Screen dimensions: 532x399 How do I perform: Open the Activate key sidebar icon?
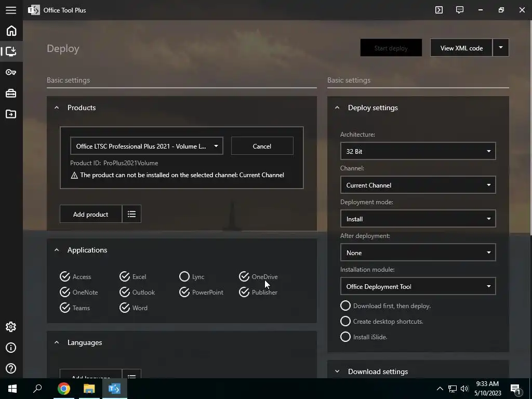point(11,72)
